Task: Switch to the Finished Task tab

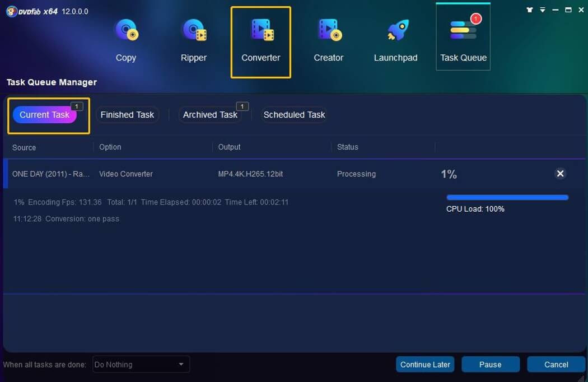Action: coord(127,114)
